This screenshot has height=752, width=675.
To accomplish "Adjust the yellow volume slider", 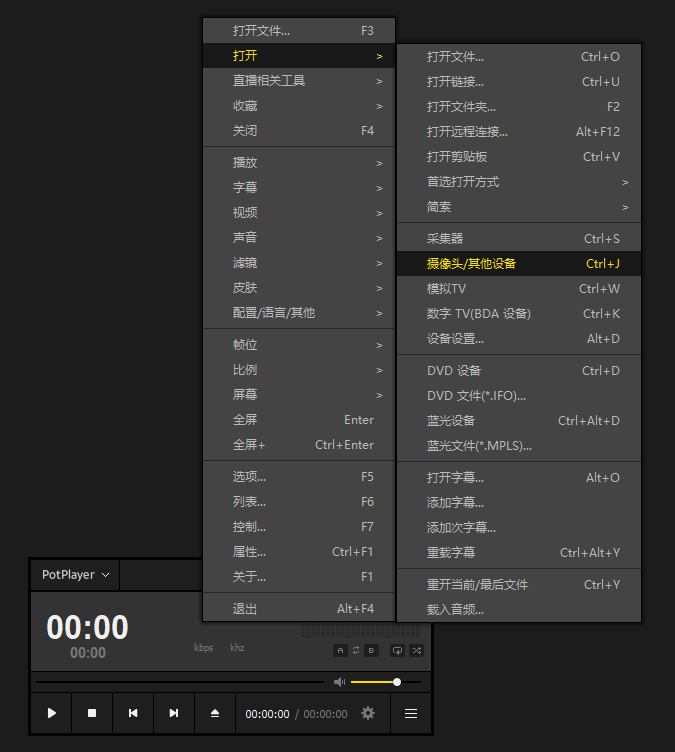I will pos(386,682).
